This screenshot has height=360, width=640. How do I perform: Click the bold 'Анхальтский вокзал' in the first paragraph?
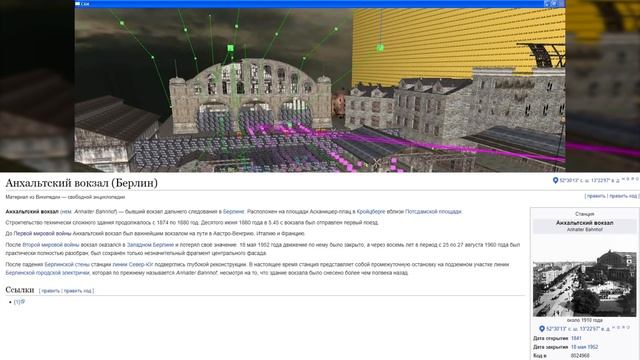(x=32, y=211)
